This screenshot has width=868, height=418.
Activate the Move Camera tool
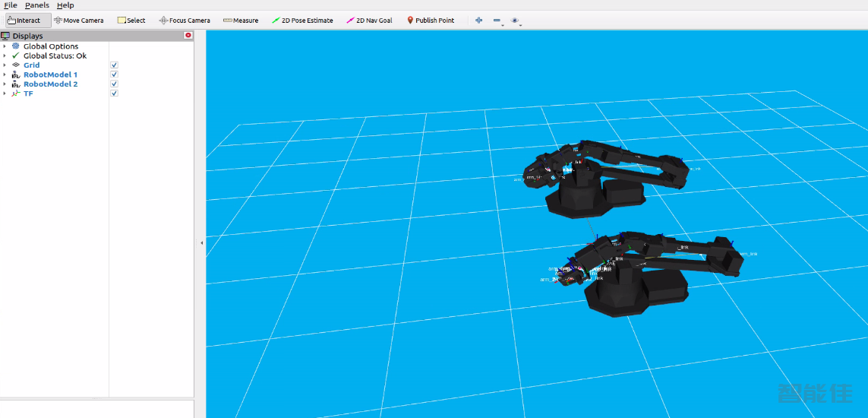coord(78,21)
